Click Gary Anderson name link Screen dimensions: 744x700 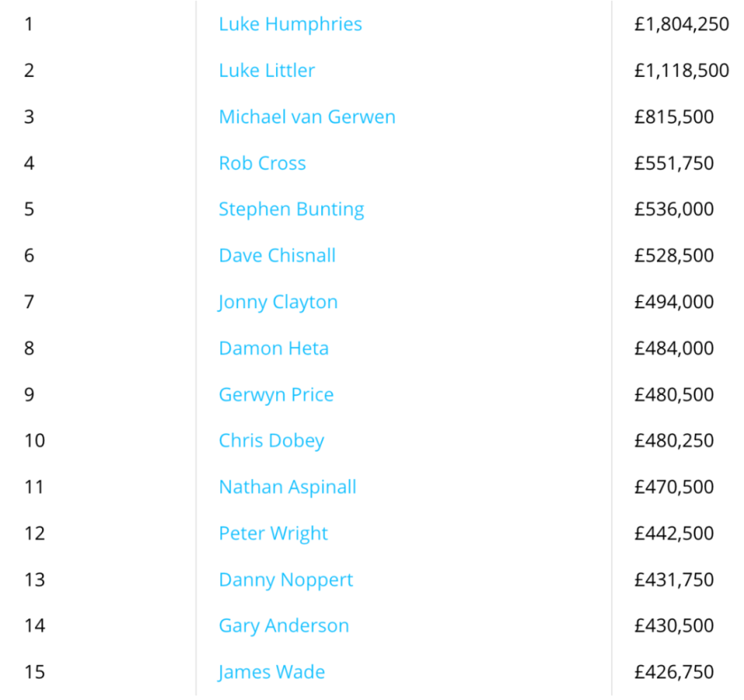(284, 626)
